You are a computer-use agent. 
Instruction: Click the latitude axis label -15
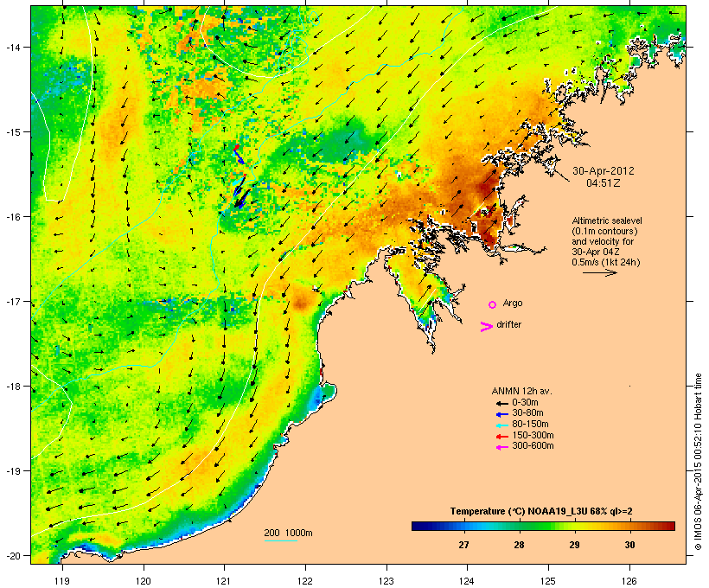(x=13, y=132)
